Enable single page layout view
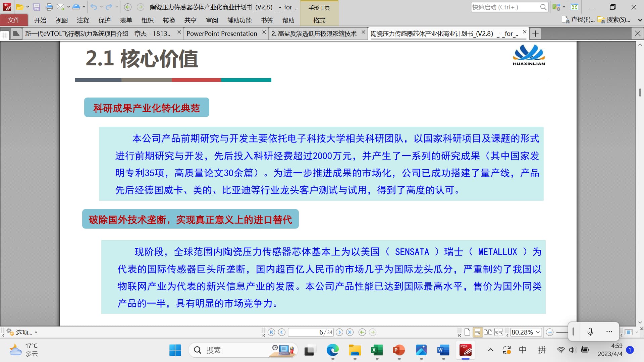This screenshot has width=644, height=362. [467, 332]
